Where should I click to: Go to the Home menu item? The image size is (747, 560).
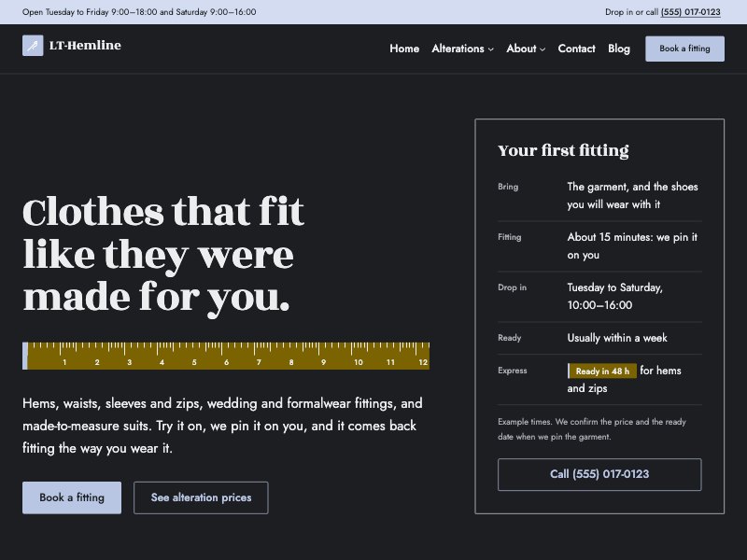404,49
